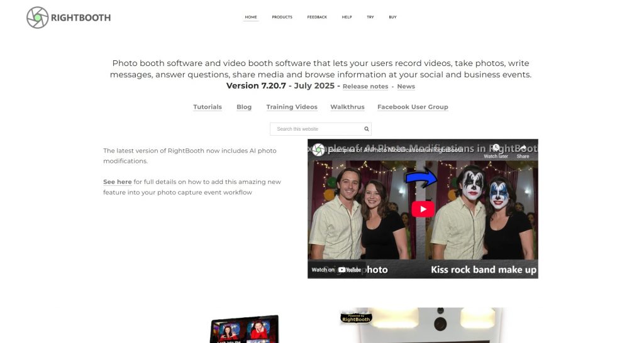
Task: Follow the See here link
Action: tap(118, 182)
